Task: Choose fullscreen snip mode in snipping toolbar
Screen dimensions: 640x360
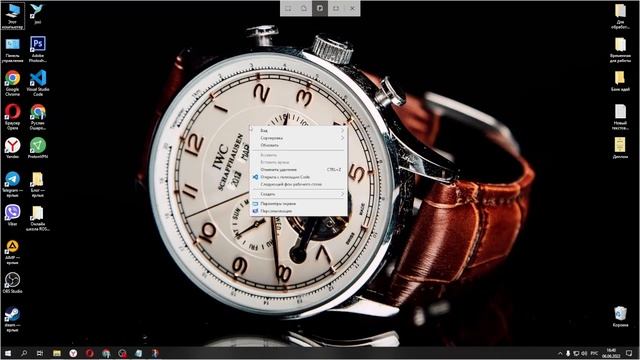Action: tap(336, 8)
